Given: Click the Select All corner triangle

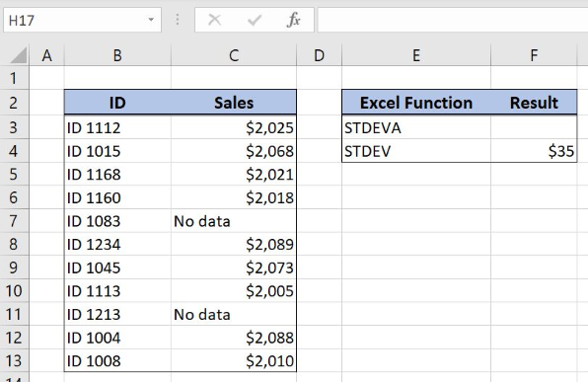Looking at the screenshot, I should pyautogui.click(x=19, y=55).
